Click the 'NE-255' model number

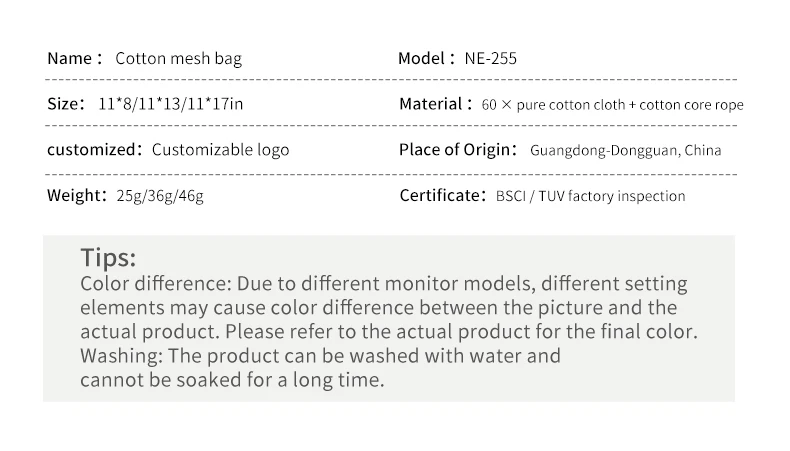coord(491,58)
